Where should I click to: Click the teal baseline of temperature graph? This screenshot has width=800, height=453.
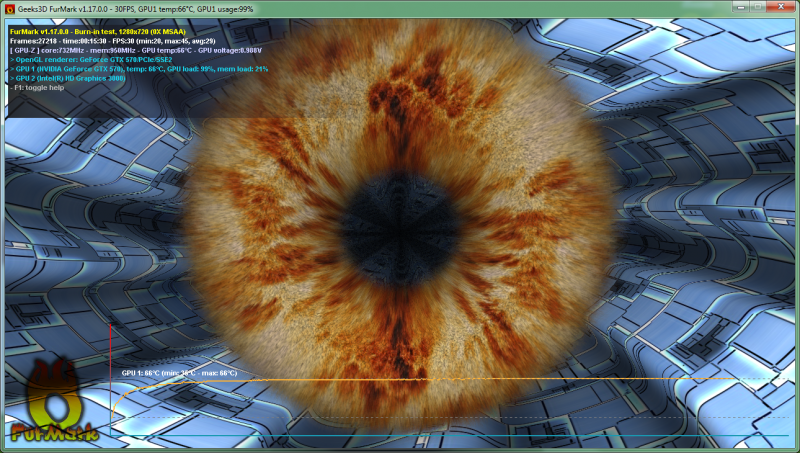(x=450, y=435)
